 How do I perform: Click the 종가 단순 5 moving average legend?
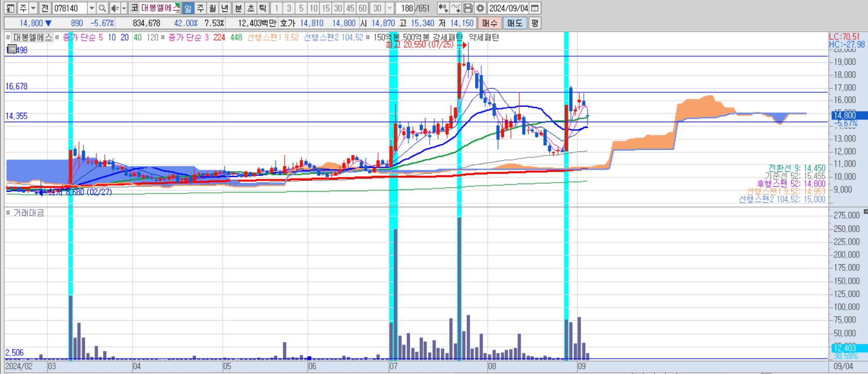coord(83,37)
